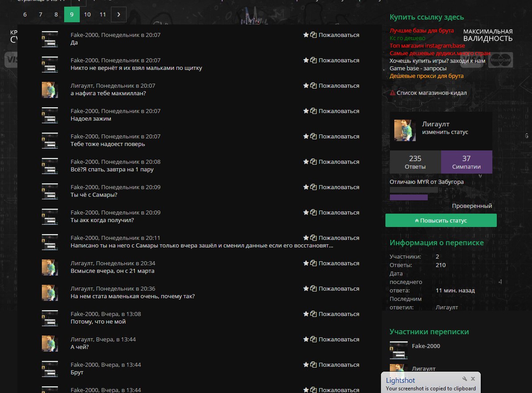The width and height of the screenshot is (532, 393).
Task: Star the message "Надоел зажим"
Action: click(x=306, y=111)
